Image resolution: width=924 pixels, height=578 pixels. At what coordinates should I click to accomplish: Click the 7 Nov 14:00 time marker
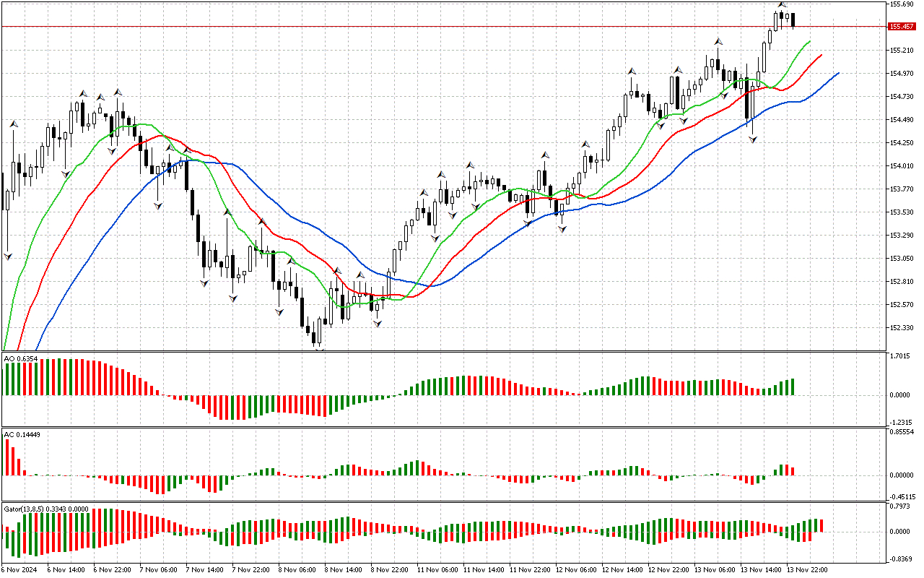coord(205,570)
